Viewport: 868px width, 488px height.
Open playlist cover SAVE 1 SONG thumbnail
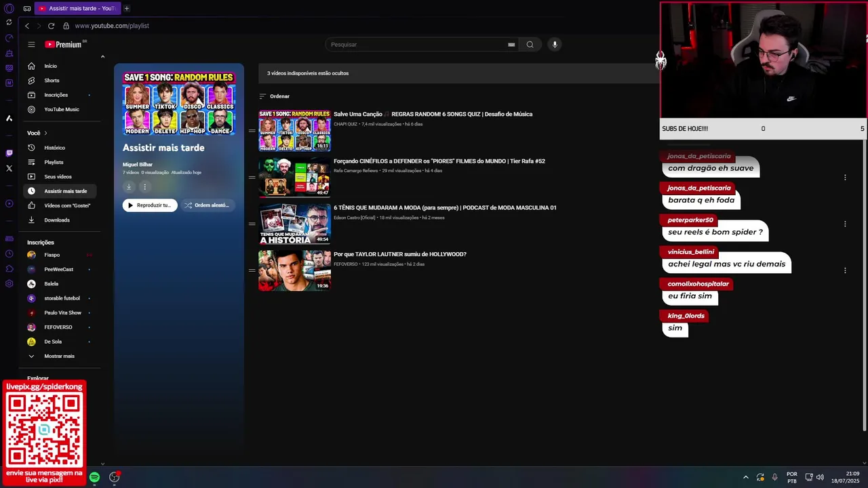pyautogui.click(x=179, y=104)
